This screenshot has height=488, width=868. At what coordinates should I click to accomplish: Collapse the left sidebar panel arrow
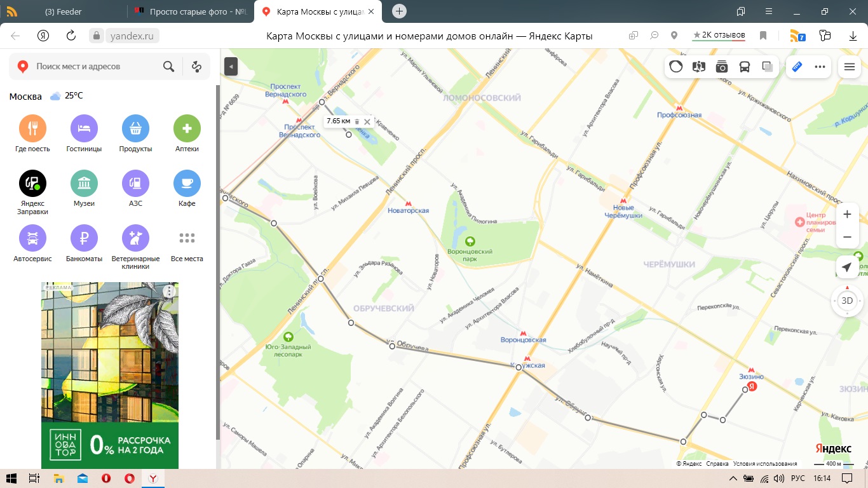[231, 66]
